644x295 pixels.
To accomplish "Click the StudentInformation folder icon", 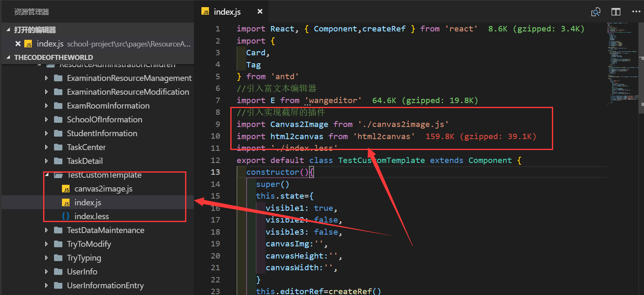I will coord(58,134).
